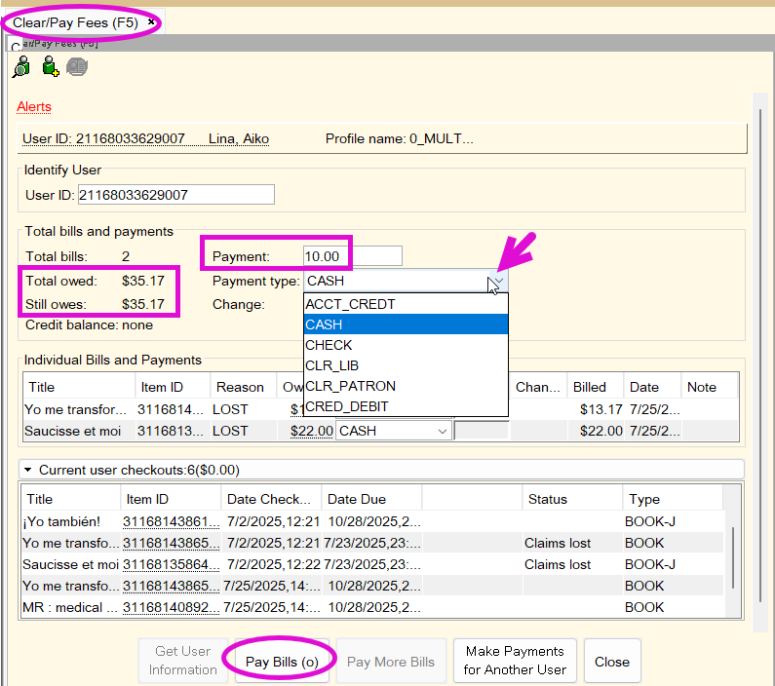Choose CLR_LIB from payment type list
This screenshot has width=775, height=686.
coord(406,366)
